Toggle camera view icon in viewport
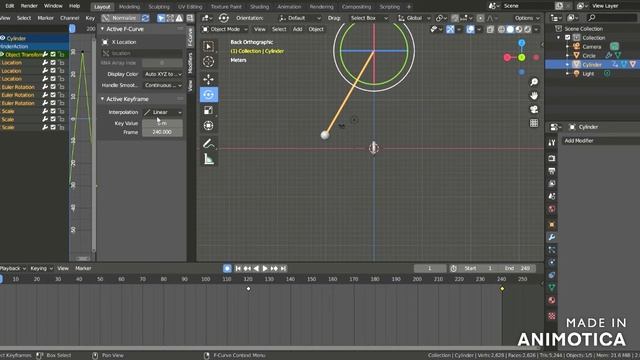This screenshot has height=360, width=640. coord(534,109)
